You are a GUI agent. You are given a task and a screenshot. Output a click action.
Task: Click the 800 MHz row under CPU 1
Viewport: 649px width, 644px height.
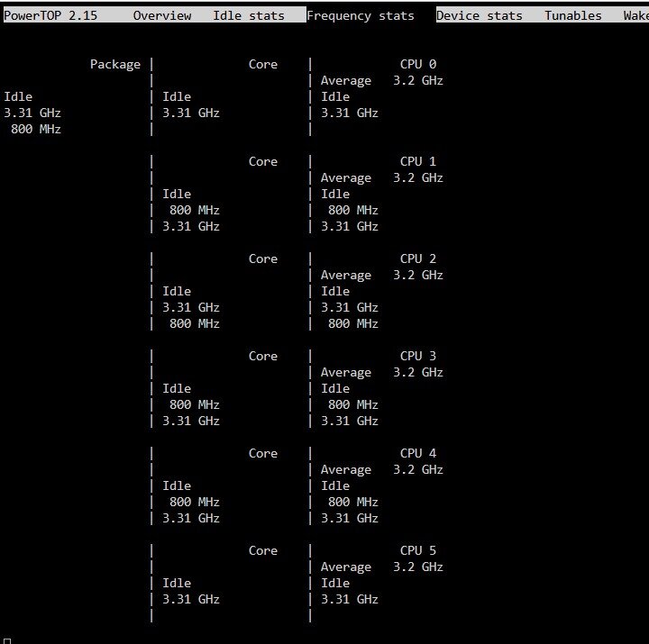[x=353, y=210]
